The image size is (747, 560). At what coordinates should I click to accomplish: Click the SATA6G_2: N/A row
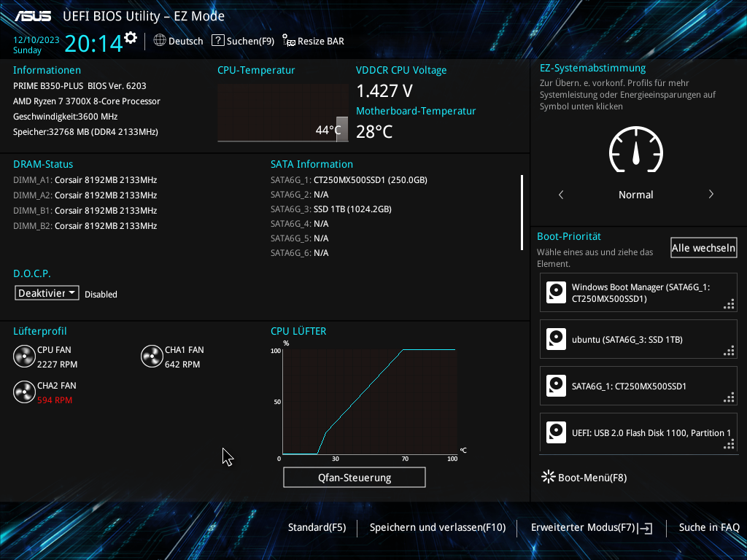tap(300, 194)
